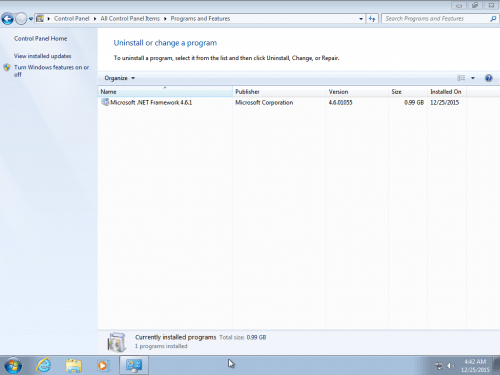Click the version 4.6.01055 cell

pyautogui.click(x=340, y=103)
